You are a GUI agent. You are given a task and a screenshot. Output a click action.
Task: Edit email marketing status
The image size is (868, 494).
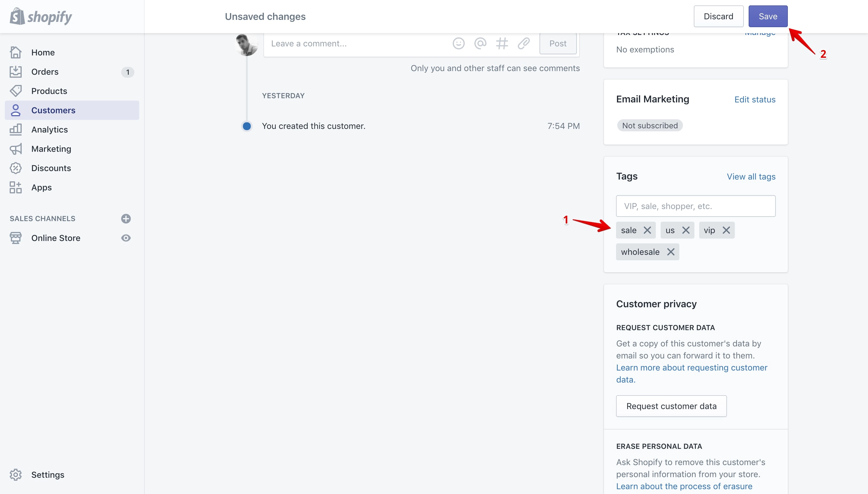[x=755, y=99]
